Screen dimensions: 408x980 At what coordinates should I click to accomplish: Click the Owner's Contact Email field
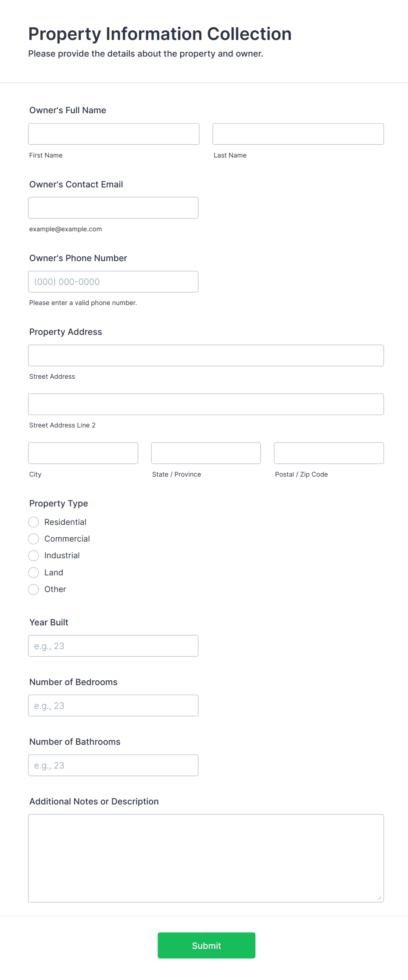(x=113, y=208)
